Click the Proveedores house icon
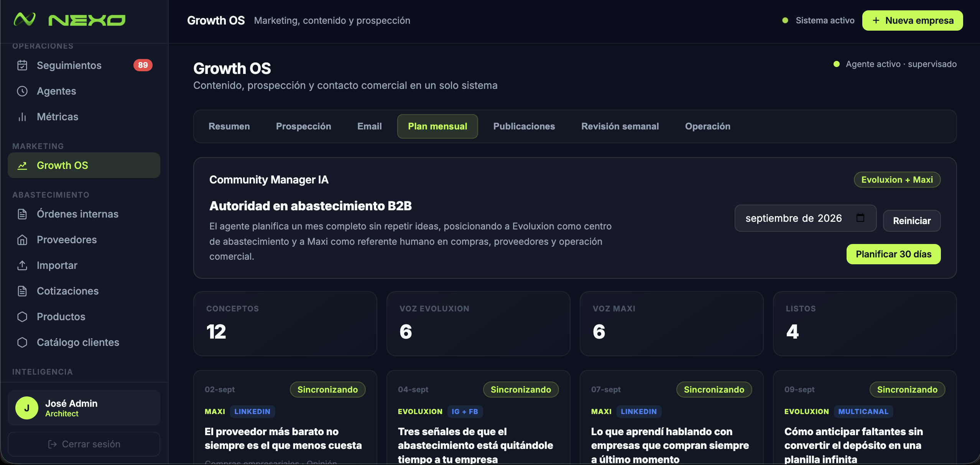 22,240
